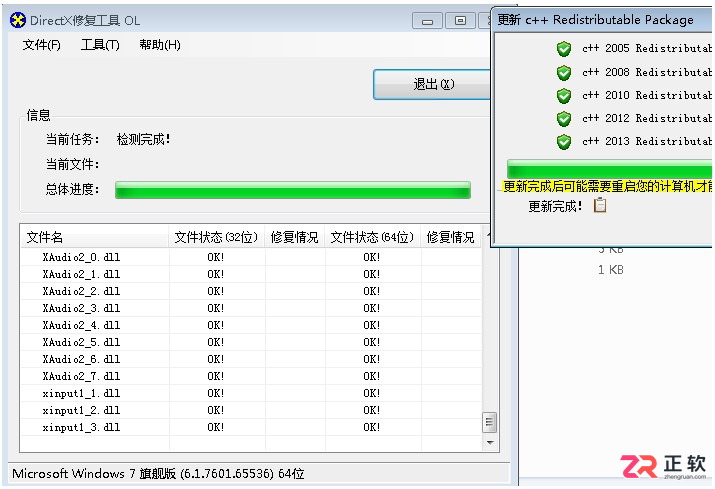Click the 更新 c++ Redistributable Package title bar
This screenshot has width=715, height=489.
coord(603,20)
